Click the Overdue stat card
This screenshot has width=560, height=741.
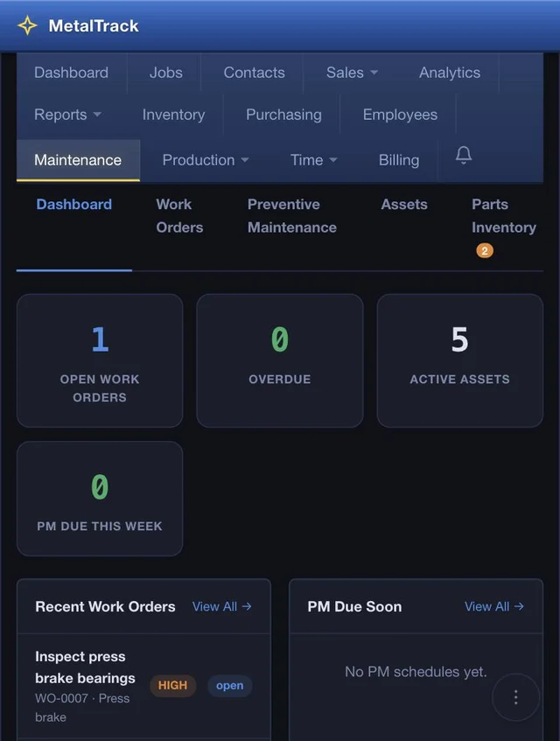coord(280,360)
